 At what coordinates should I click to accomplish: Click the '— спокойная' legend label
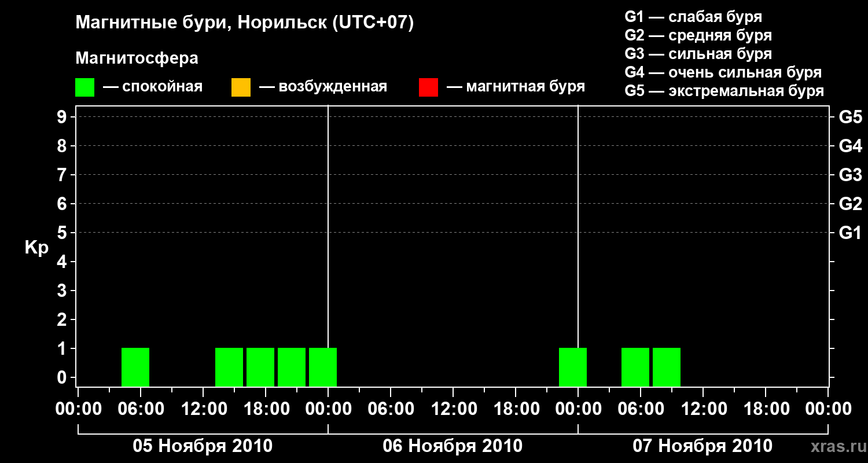tap(153, 87)
